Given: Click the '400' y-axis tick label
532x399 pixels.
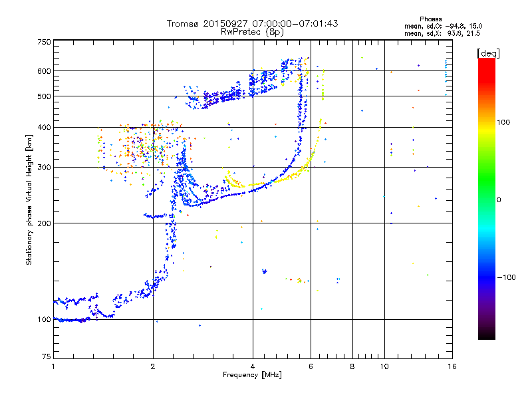Looking at the screenshot, I should pyautogui.click(x=44, y=128).
